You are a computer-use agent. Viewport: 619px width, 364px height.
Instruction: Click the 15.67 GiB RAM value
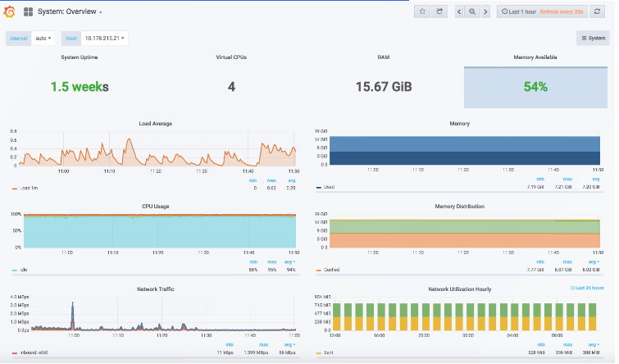(384, 87)
